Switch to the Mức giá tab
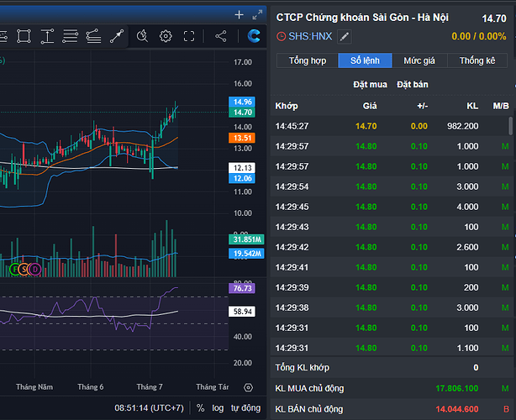Image resolution: width=516 pixels, height=420 pixels. [x=419, y=60]
